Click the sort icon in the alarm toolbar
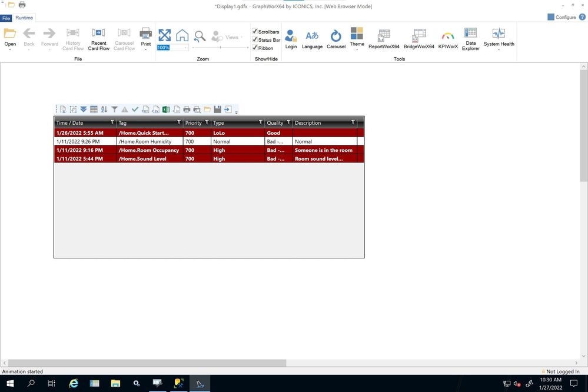 [104, 109]
